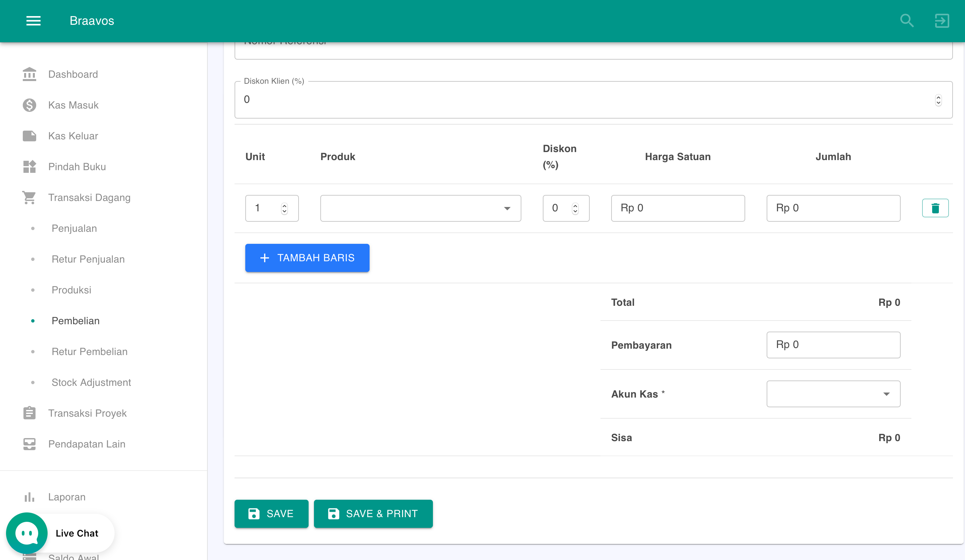This screenshot has width=965, height=560.
Task: Click the search magnifier icon
Action: [x=906, y=21]
